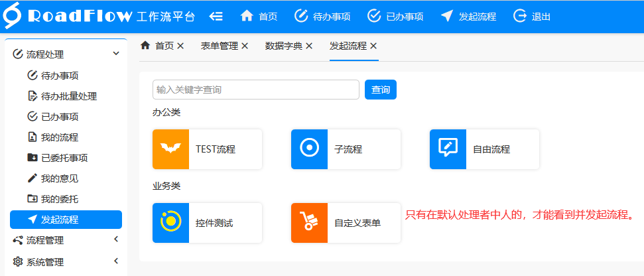Click the 业务类 category heading
644x276 pixels.
(166, 186)
